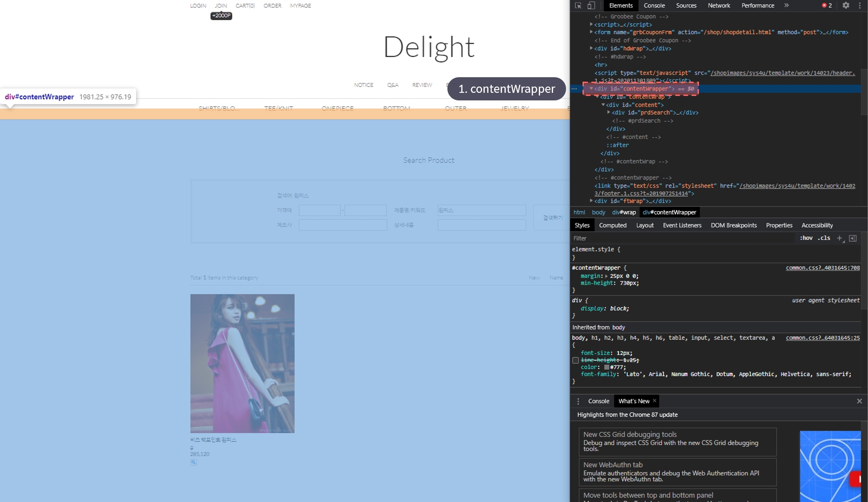Open the Computed styles tab
Image resolution: width=868 pixels, height=502 pixels.
[x=612, y=225]
